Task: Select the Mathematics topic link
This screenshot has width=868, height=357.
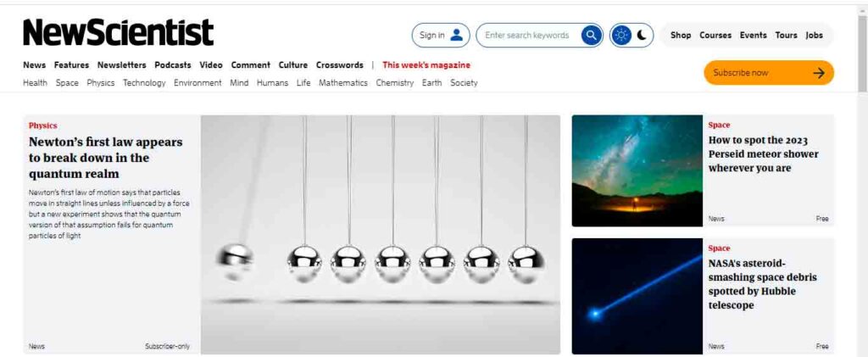Action: point(343,83)
